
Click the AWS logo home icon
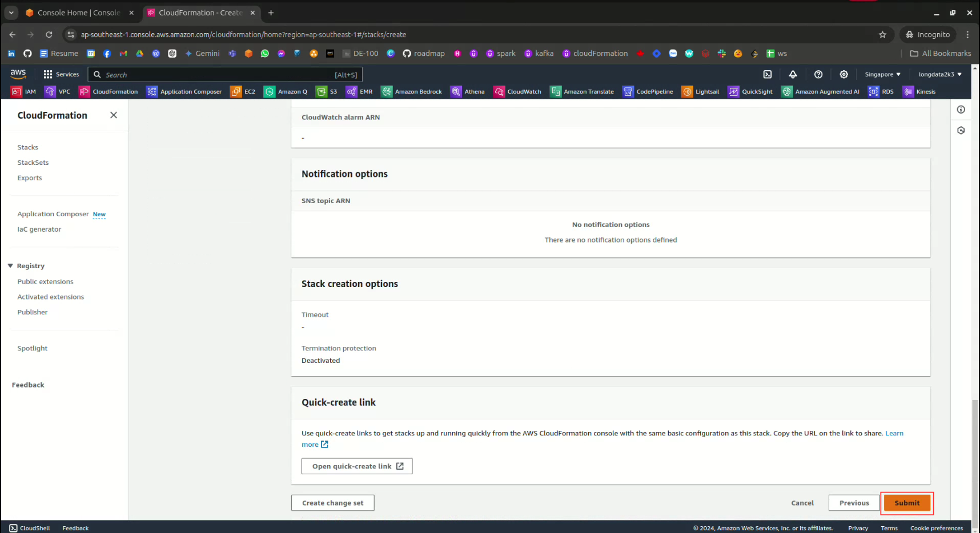point(18,74)
